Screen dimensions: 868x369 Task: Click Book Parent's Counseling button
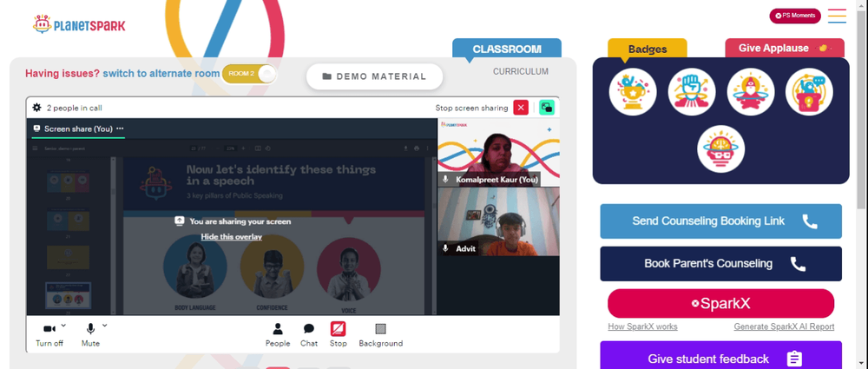click(720, 264)
